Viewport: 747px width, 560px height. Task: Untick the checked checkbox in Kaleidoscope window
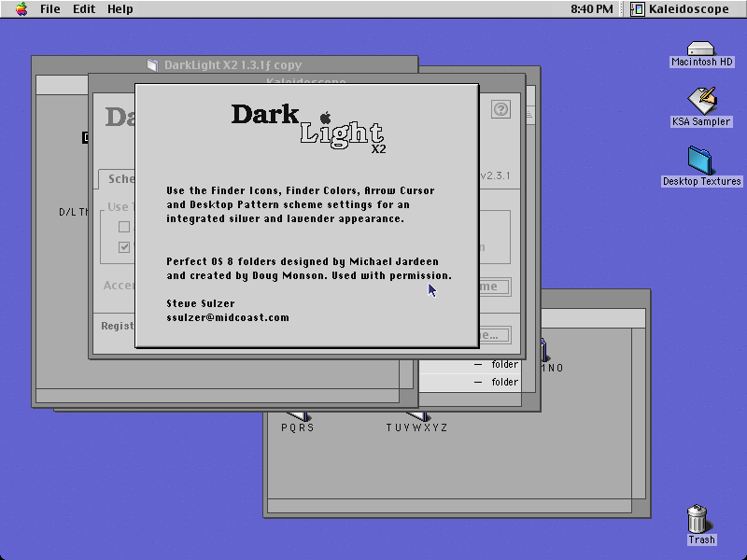(124, 247)
